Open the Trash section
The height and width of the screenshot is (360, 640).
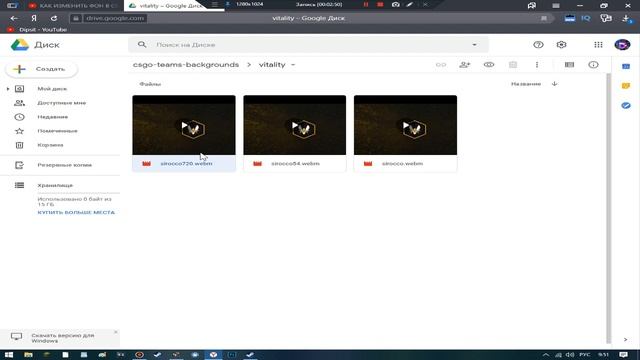pos(50,145)
